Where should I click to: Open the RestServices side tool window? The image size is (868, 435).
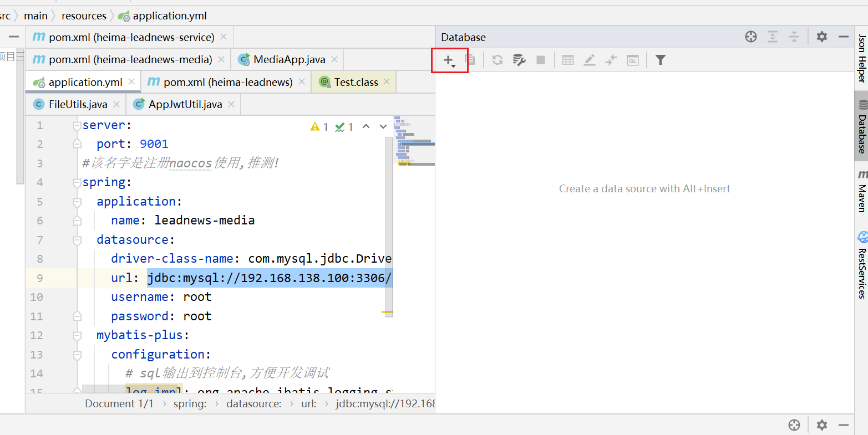tap(861, 265)
